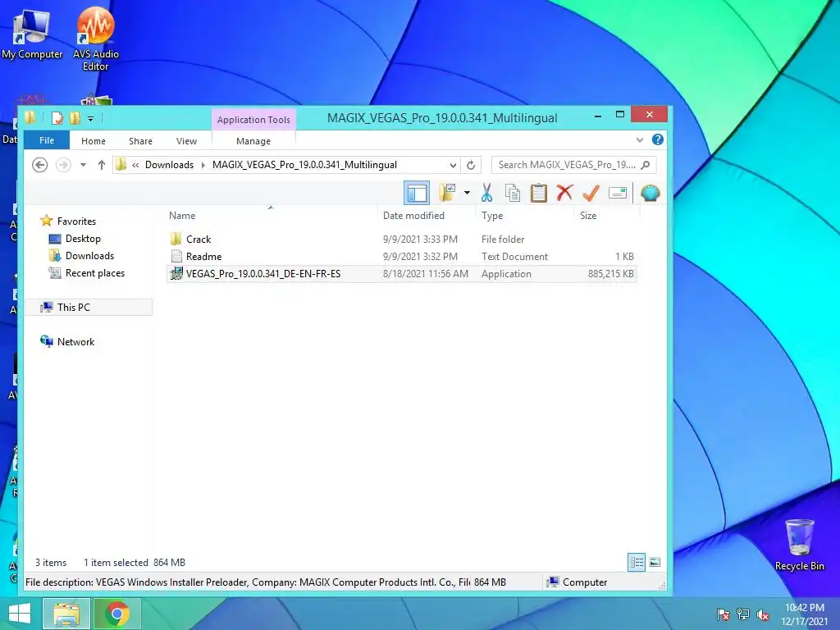Viewport: 840px width, 630px height.
Task: Switch to the Share ribbon tab
Action: point(140,141)
